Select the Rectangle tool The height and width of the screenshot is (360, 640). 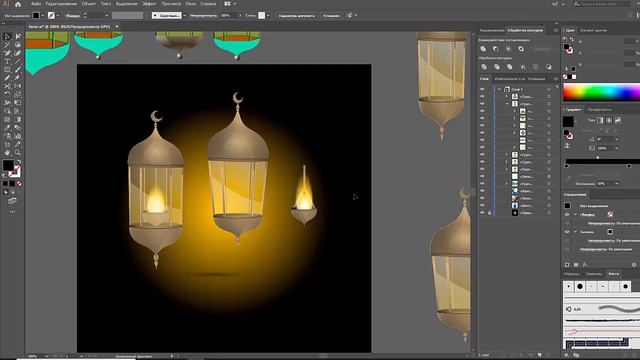7,69
